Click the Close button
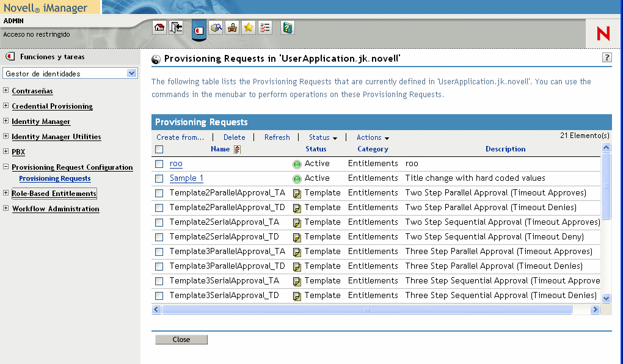623x364 pixels. pyautogui.click(x=181, y=340)
